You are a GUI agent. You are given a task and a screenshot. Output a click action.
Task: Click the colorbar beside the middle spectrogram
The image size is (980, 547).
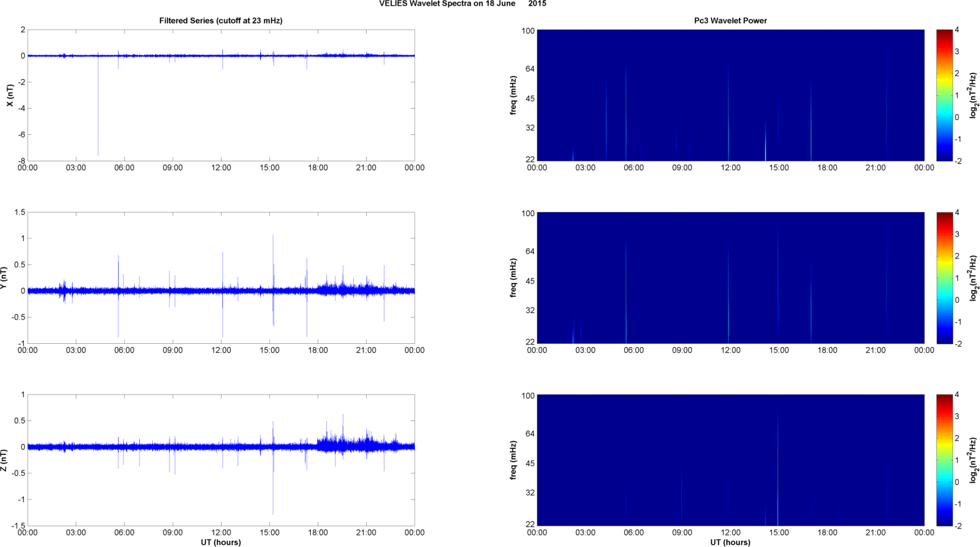(x=944, y=278)
